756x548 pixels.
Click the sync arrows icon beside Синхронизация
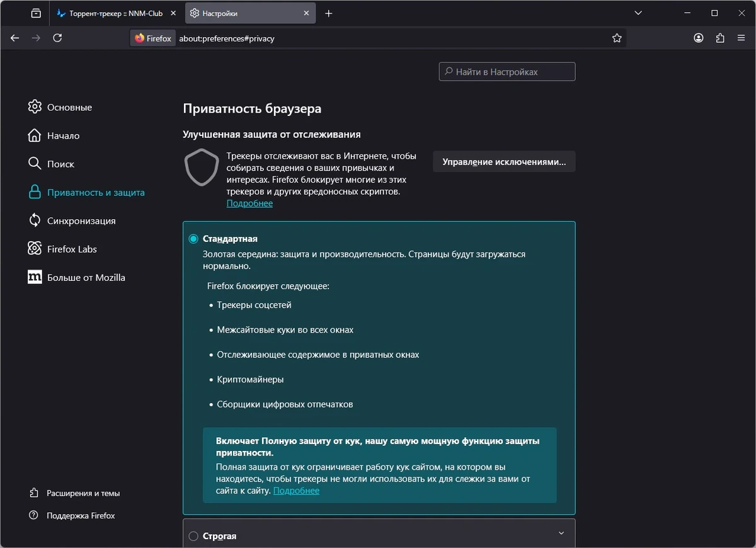point(35,220)
